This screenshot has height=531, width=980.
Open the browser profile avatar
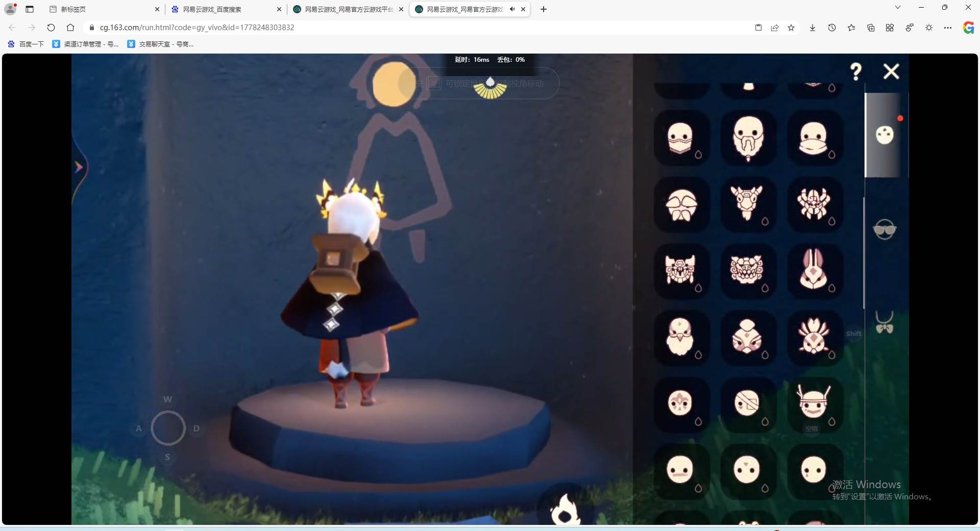[10, 9]
